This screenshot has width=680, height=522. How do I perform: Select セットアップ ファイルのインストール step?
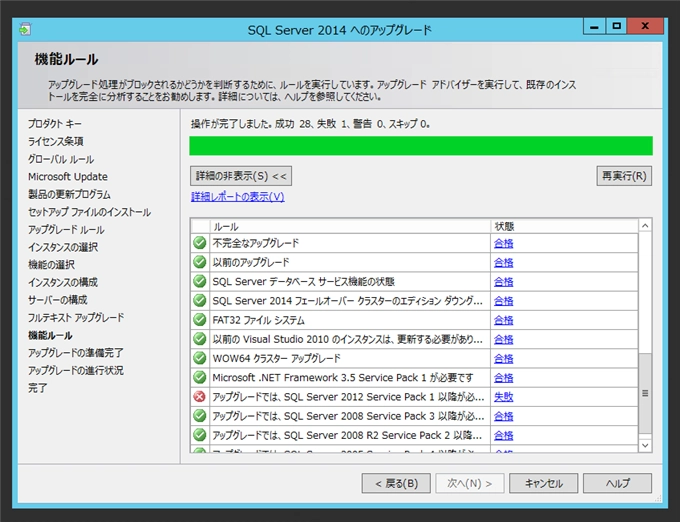coord(89,212)
